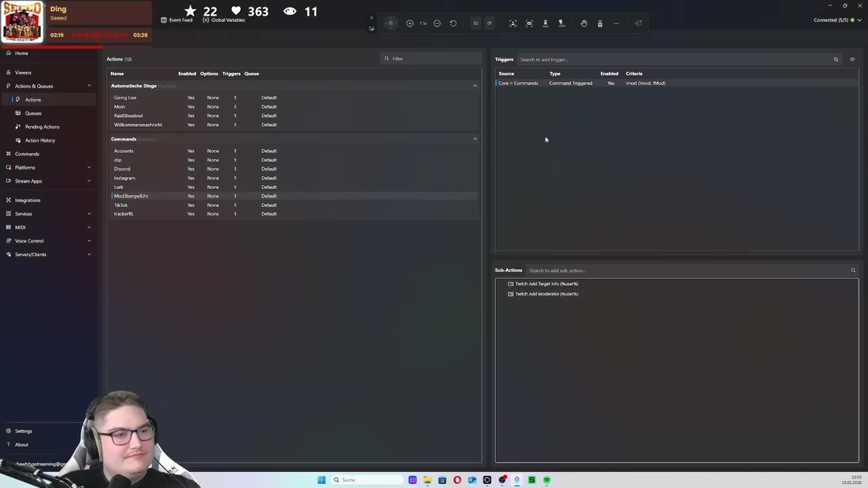Click the Source column header in Triggers
The height and width of the screenshot is (488, 868).
tap(507, 73)
